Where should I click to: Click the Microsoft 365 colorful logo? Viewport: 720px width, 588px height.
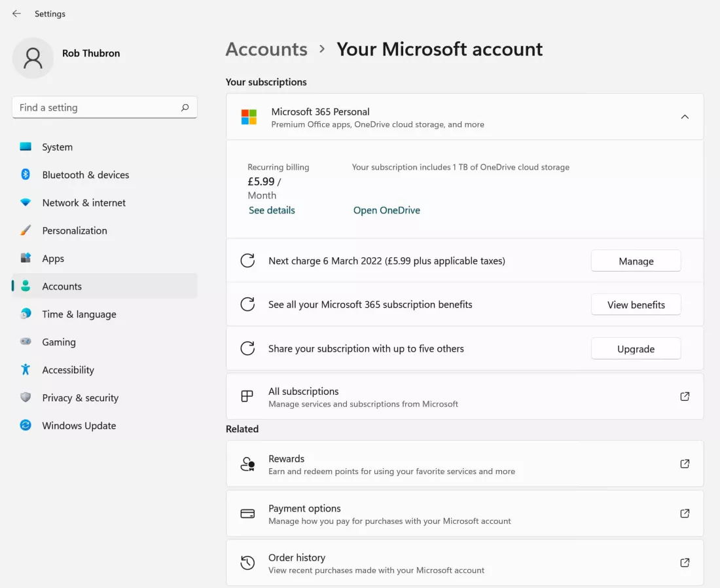(x=249, y=117)
